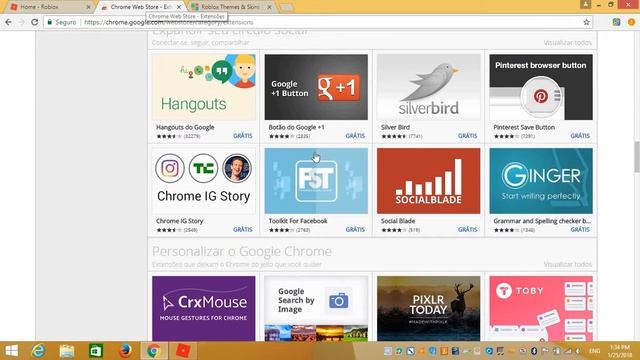The width and height of the screenshot is (640, 360).
Task: Click GRÁTIS under Grammar and Spelling checker
Action: click(580, 229)
